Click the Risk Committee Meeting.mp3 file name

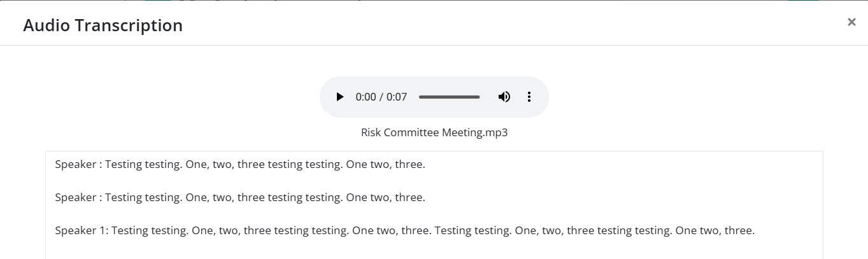click(434, 133)
